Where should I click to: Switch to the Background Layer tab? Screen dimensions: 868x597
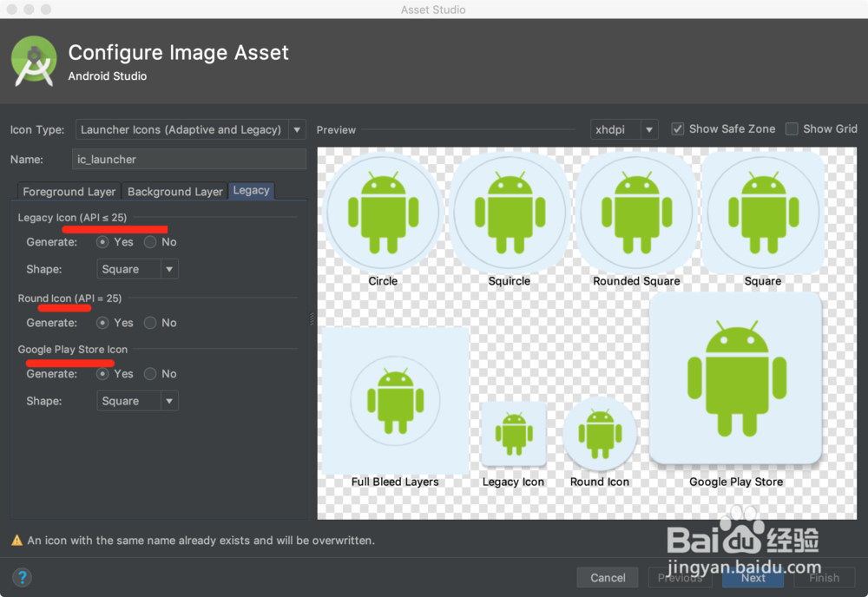tap(175, 192)
